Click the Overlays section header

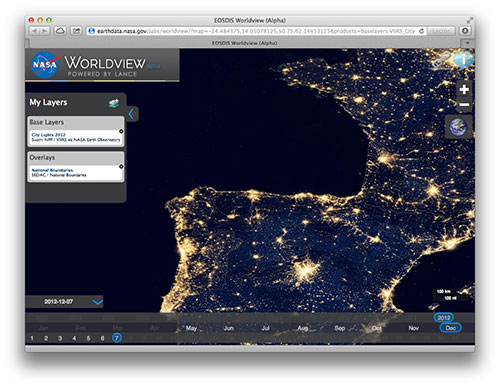[x=75, y=157]
